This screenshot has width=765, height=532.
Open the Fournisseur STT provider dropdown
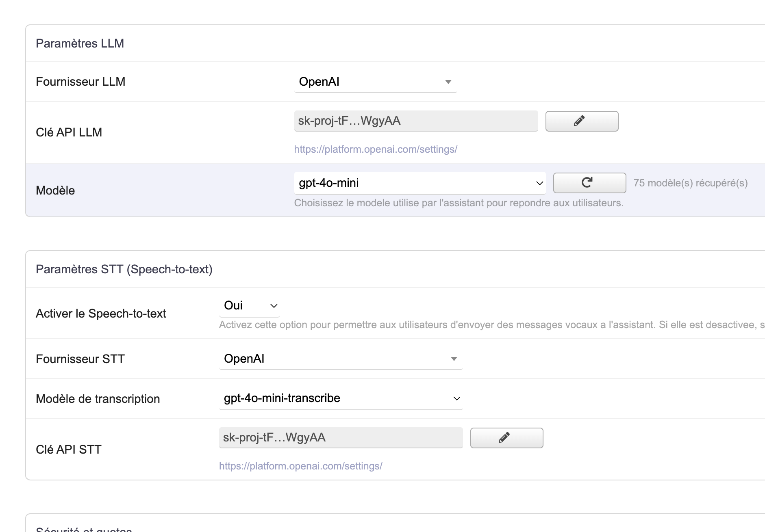tap(341, 359)
